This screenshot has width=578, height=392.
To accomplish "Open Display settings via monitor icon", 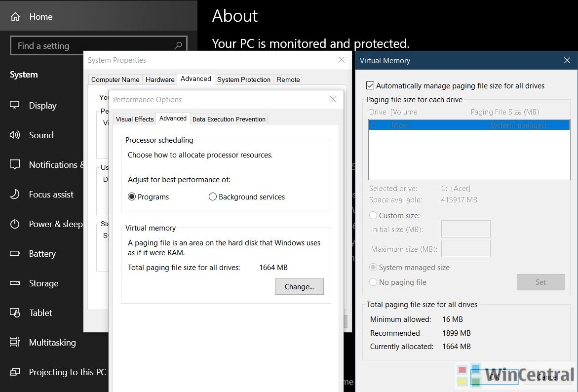I will [x=15, y=106].
